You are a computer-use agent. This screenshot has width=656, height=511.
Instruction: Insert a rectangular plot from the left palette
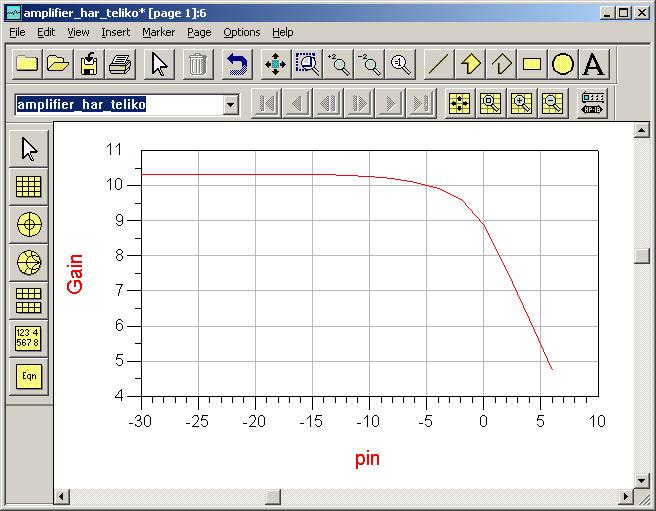click(x=29, y=187)
